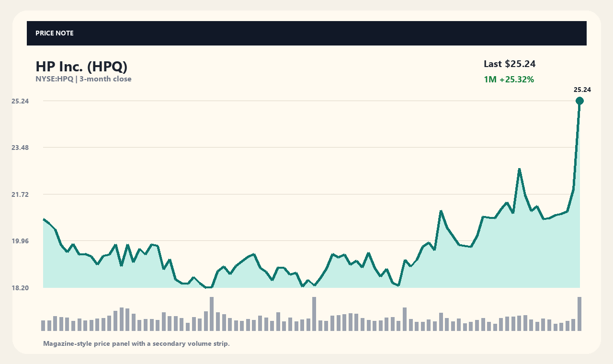The height and width of the screenshot is (364, 613).
Task: Click the 18.20 y-axis label
Action: pyautogui.click(x=21, y=288)
